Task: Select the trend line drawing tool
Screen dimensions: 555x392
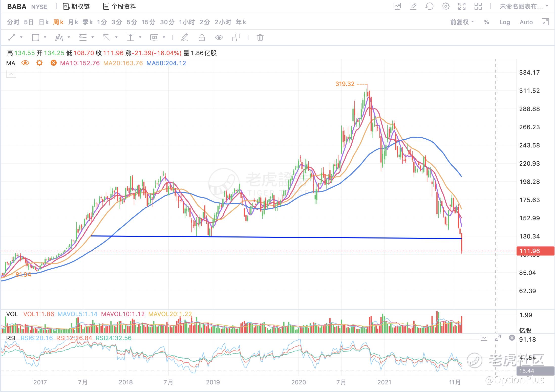Action: point(12,37)
